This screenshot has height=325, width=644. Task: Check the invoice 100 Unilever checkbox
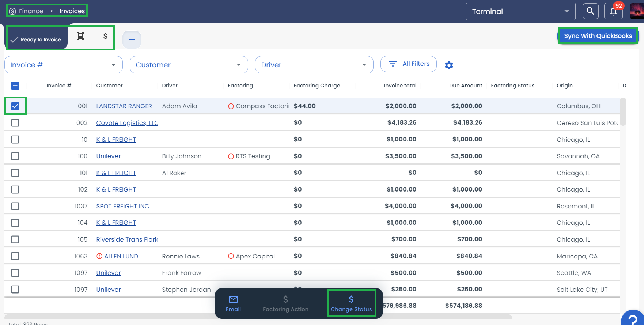15,156
